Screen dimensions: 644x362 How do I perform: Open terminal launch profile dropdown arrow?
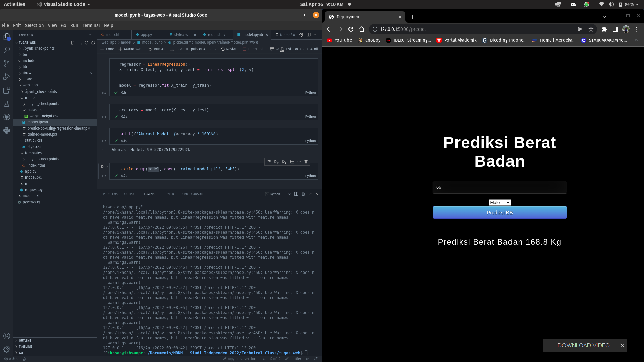[288, 194]
